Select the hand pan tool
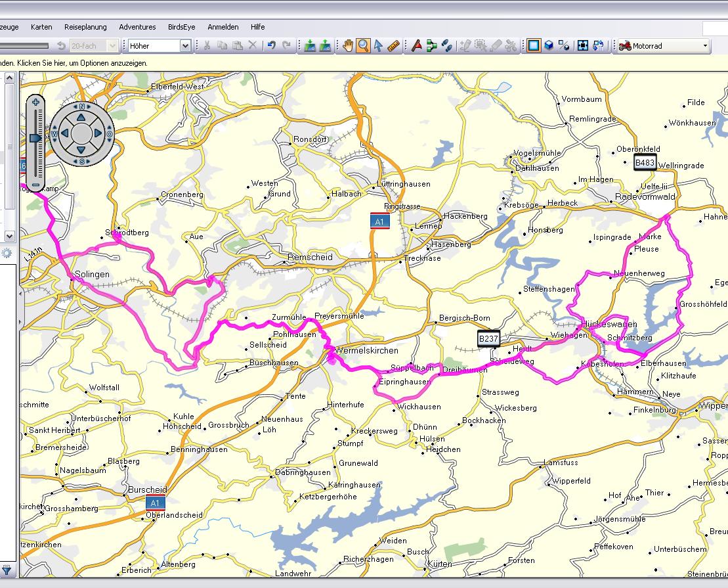Viewport: 728px width, 588px height. 347,45
